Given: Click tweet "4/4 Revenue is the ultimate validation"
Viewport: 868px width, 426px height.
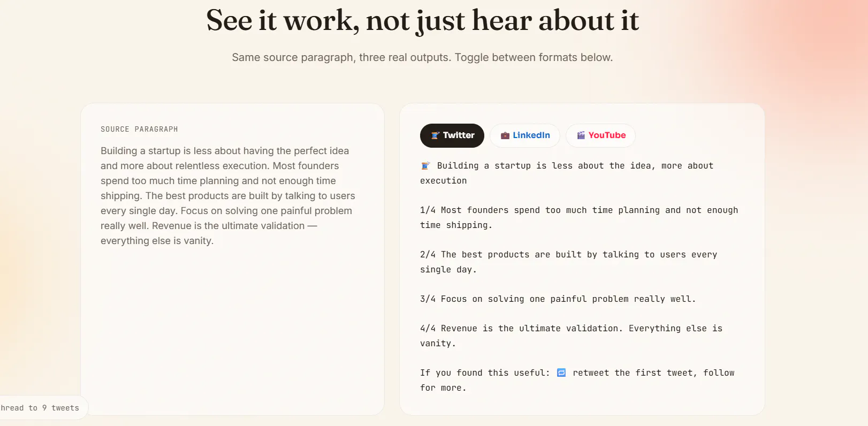Looking at the screenshot, I should coord(522,329).
